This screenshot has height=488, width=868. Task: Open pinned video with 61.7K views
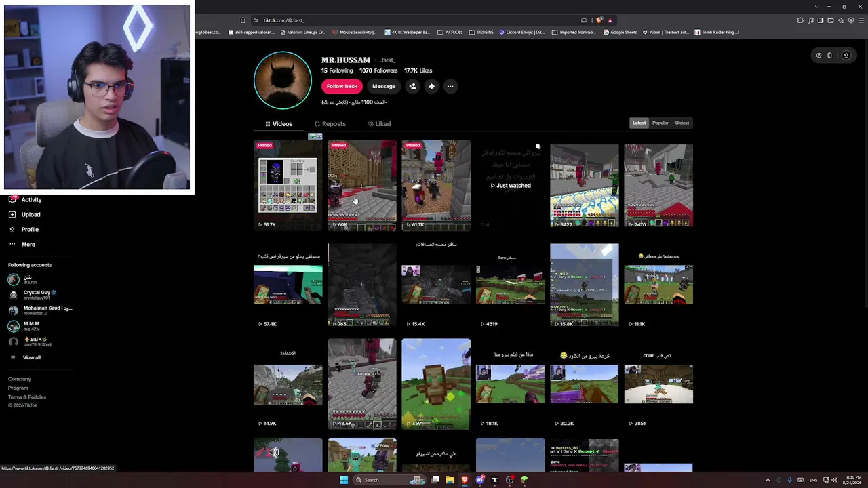pyautogui.click(x=436, y=185)
